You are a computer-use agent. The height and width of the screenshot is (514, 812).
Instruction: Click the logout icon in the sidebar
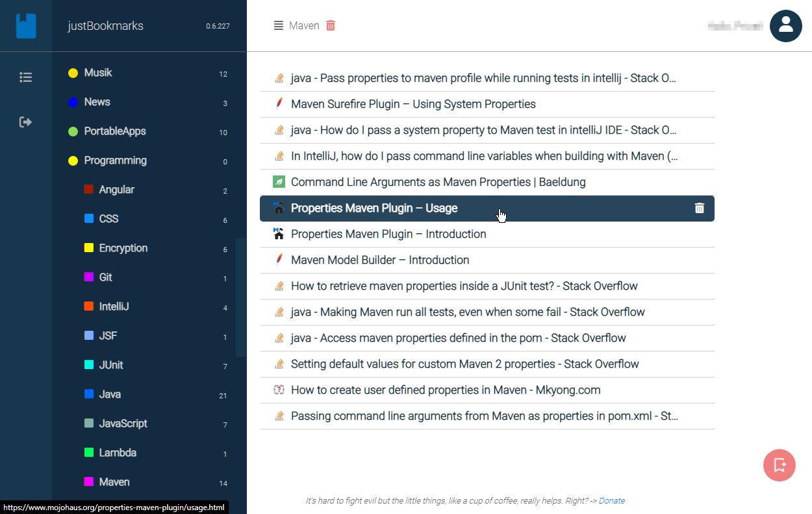[x=25, y=122]
